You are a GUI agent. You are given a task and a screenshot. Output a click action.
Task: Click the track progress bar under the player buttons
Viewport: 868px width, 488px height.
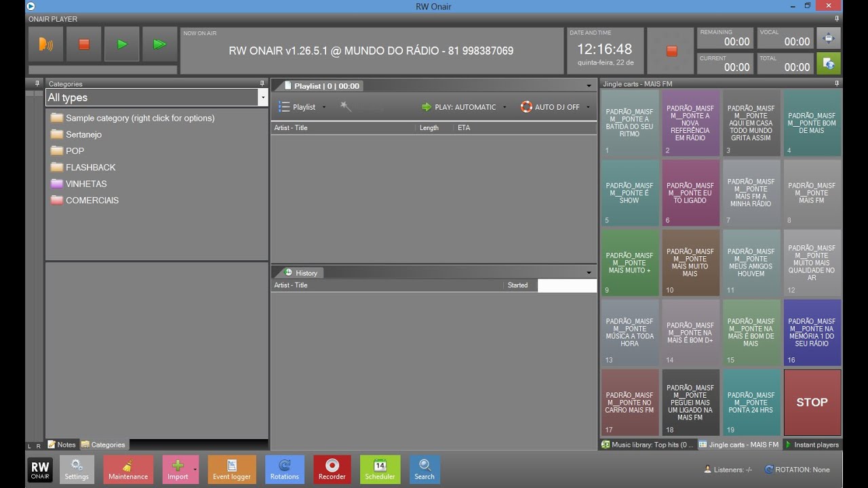(103, 70)
